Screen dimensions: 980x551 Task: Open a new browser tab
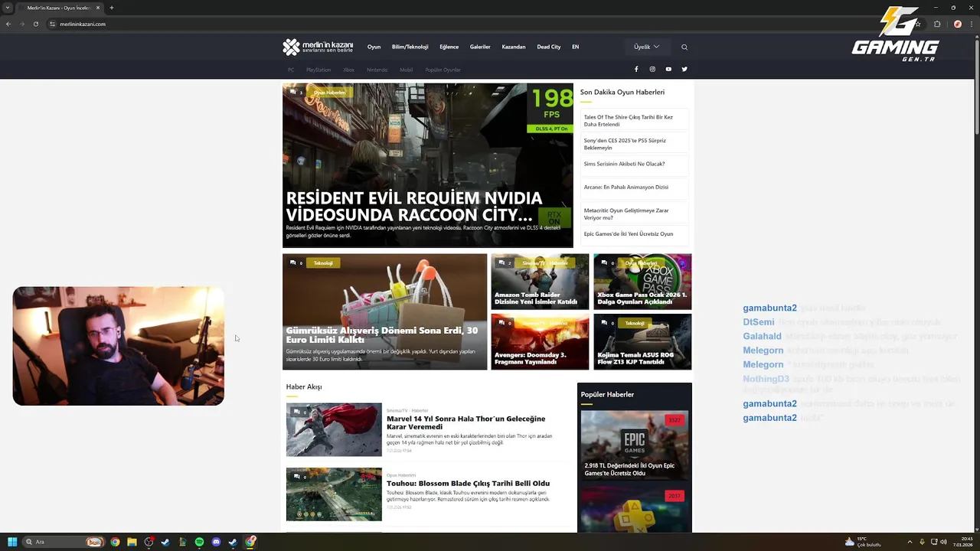[112, 8]
